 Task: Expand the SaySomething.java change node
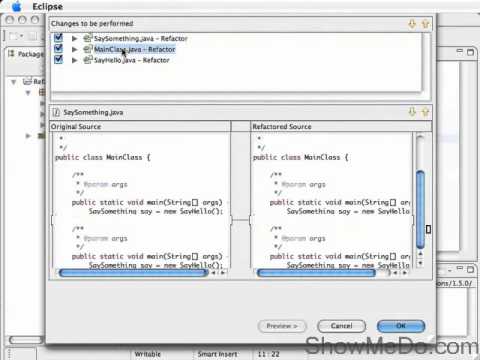pyautogui.click(x=74, y=39)
